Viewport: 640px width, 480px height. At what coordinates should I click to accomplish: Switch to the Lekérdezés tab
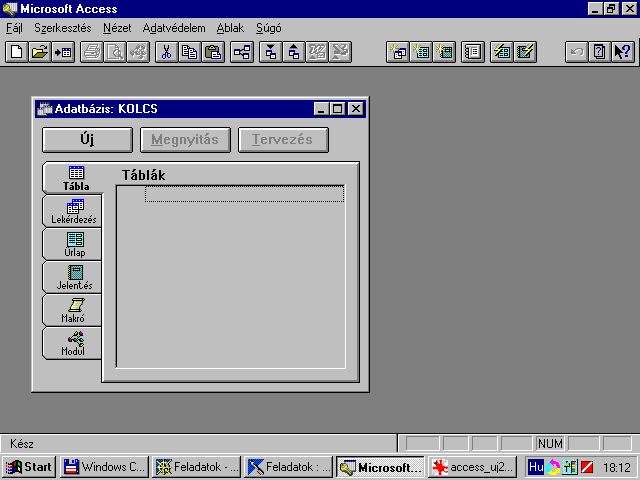(x=73, y=211)
